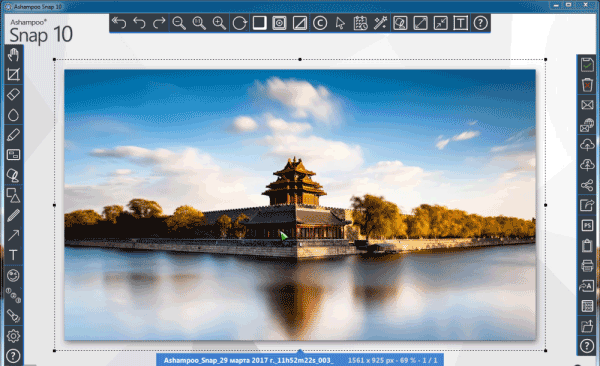Image resolution: width=600 pixels, height=366 pixels.
Task: Select the Blur droplet tool
Action: 13,115
